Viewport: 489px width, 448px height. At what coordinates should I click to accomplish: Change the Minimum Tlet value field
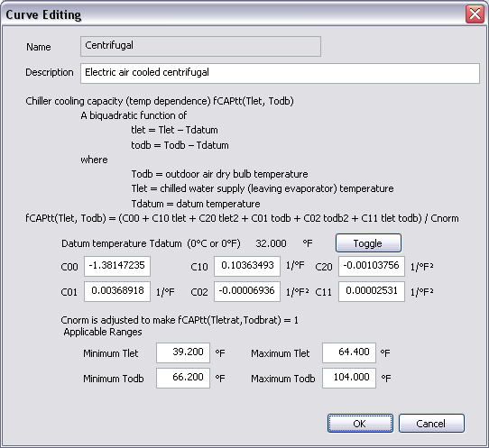pos(183,352)
